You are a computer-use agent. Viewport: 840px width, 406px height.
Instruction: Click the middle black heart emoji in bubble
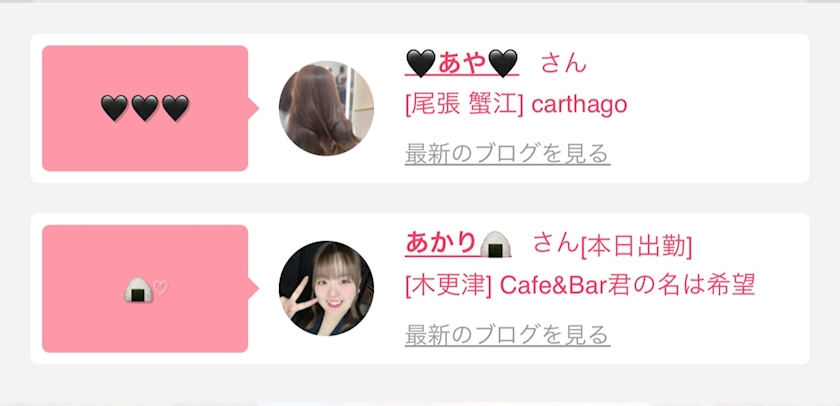(x=145, y=108)
